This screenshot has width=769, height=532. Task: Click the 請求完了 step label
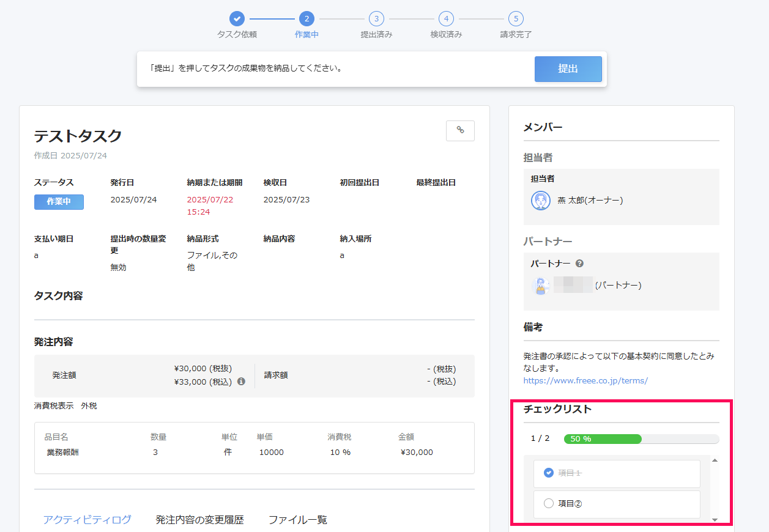click(516, 34)
